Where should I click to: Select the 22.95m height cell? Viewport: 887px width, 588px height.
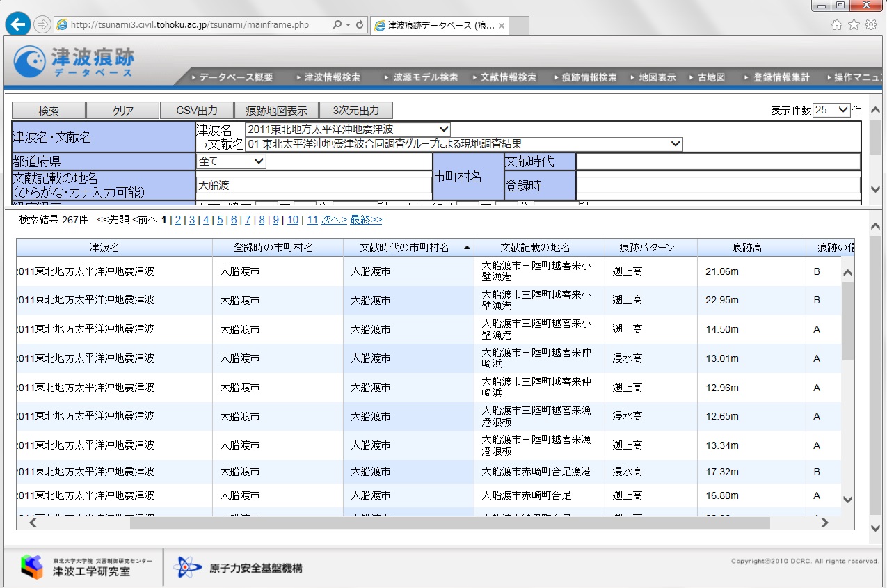pyautogui.click(x=751, y=300)
